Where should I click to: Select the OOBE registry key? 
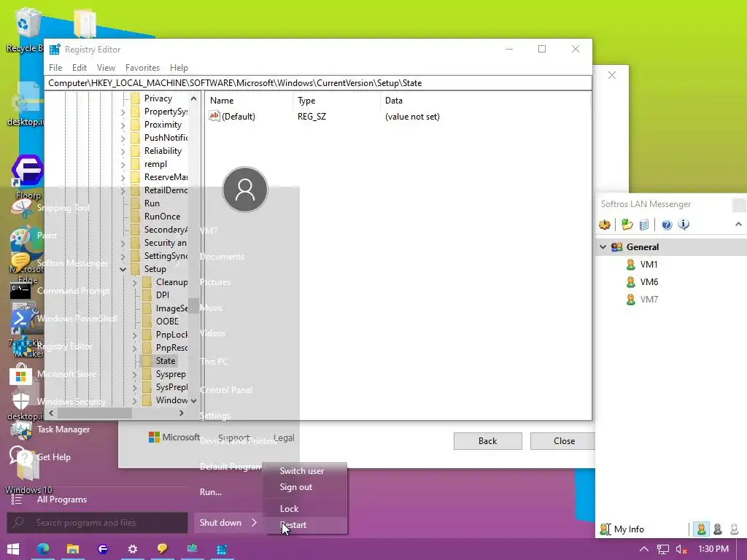point(167,322)
